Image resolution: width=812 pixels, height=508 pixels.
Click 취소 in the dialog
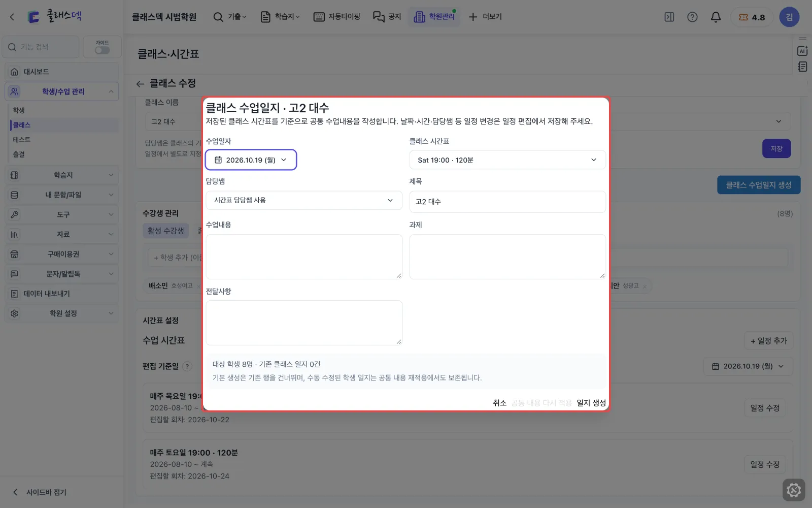tap(499, 403)
